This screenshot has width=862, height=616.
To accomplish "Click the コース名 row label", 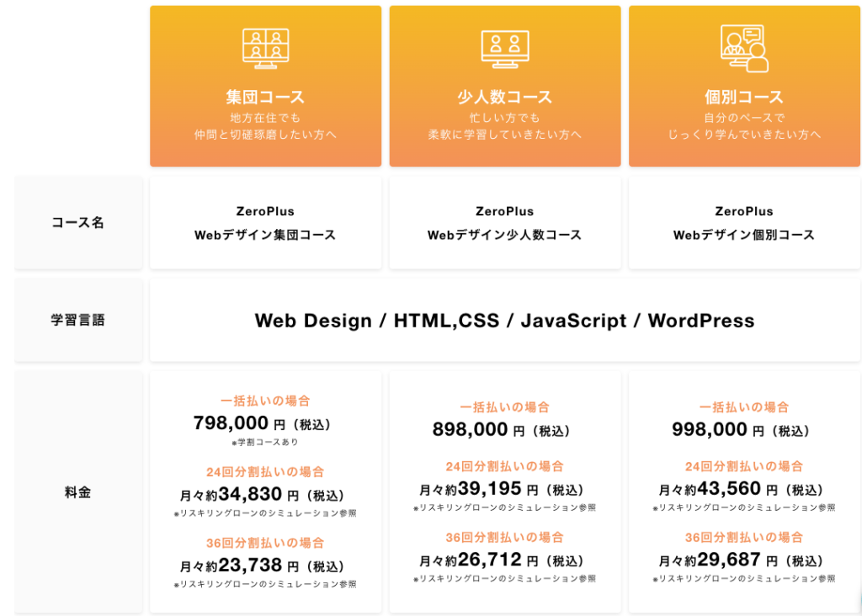I will pyautogui.click(x=78, y=223).
